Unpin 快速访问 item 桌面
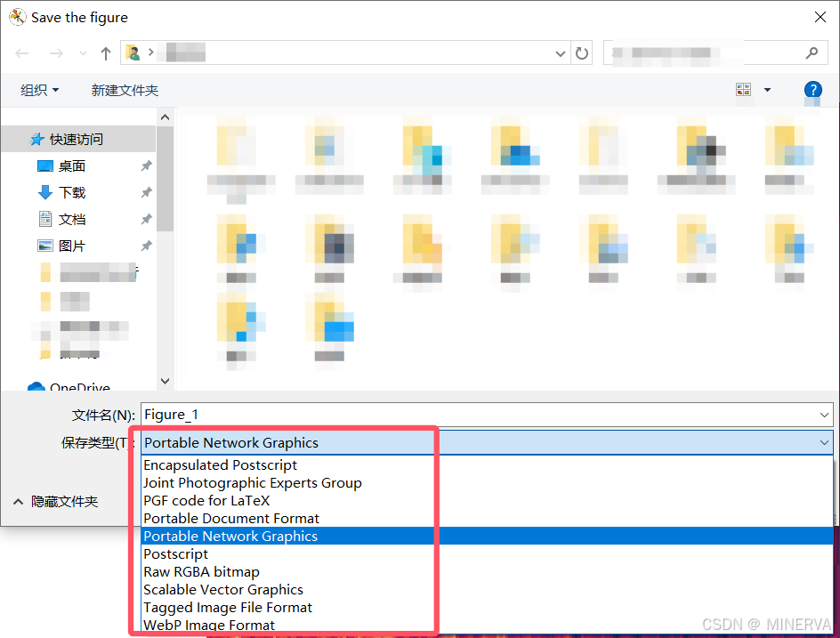The height and width of the screenshot is (638, 840). (147, 166)
